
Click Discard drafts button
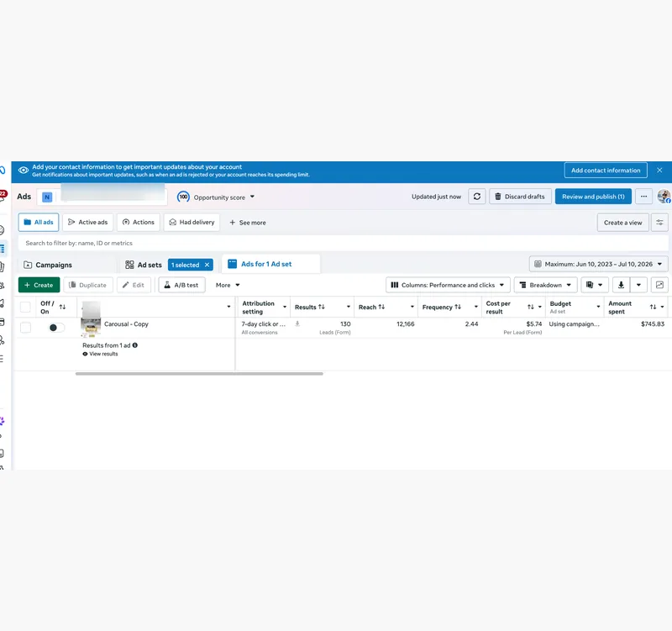[520, 197]
